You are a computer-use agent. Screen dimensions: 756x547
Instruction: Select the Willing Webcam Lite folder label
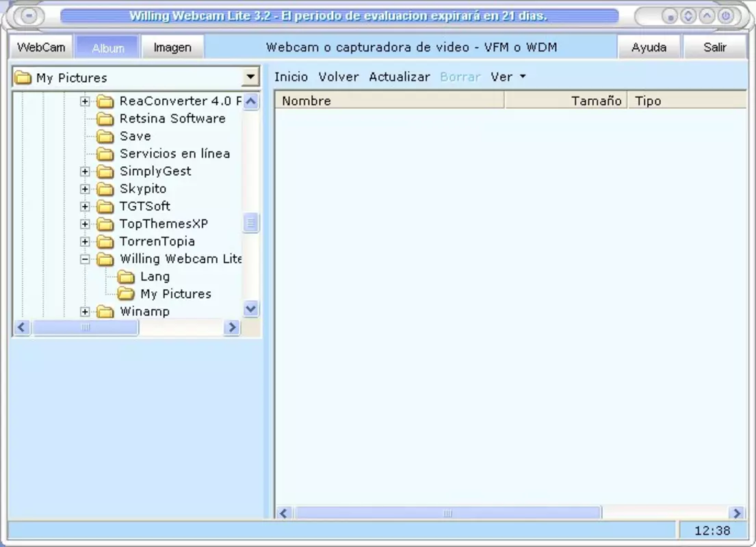pyautogui.click(x=181, y=259)
